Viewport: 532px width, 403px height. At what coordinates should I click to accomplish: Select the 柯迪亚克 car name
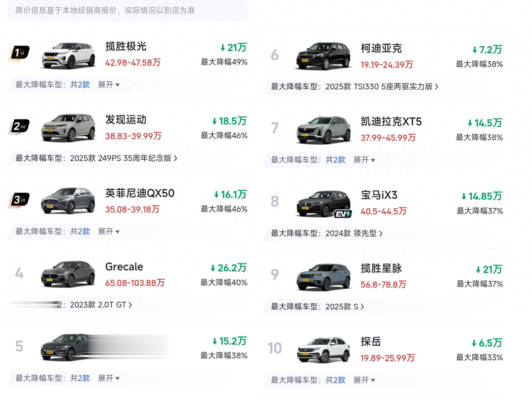(381, 48)
